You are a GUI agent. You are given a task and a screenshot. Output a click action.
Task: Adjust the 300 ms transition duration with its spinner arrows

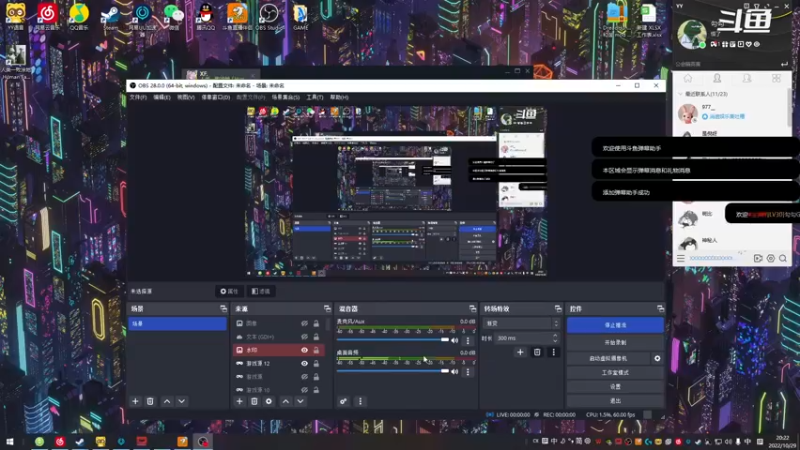tap(555, 338)
